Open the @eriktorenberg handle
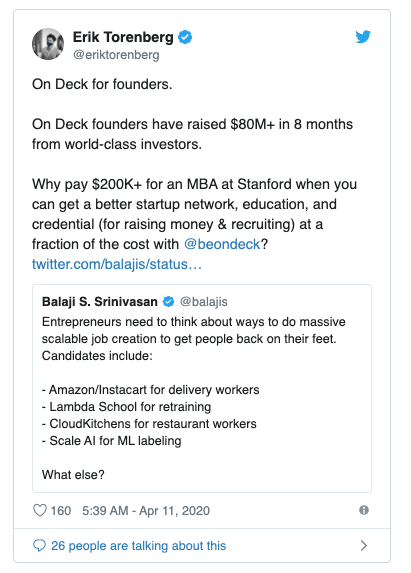This screenshot has width=411, height=573. pyautogui.click(x=116, y=55)
